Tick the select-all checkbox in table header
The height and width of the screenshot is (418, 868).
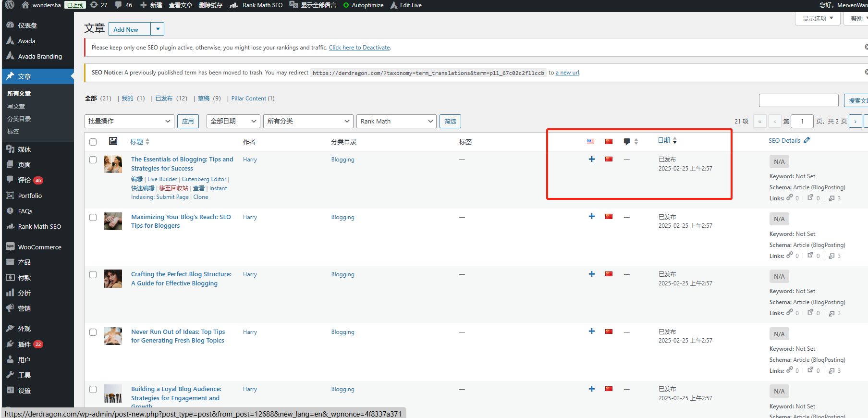click(93, 142)
